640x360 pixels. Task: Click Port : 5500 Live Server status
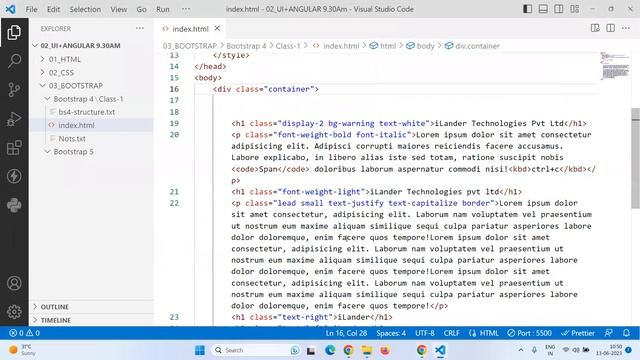529,333
